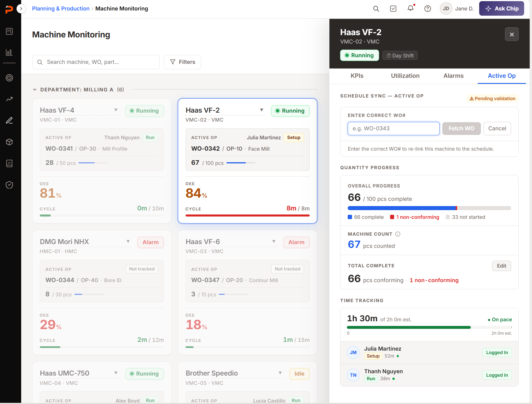Collapse the Department: Milling A section
This screenshot has height=404, width=532.
[x=35, y=90]
